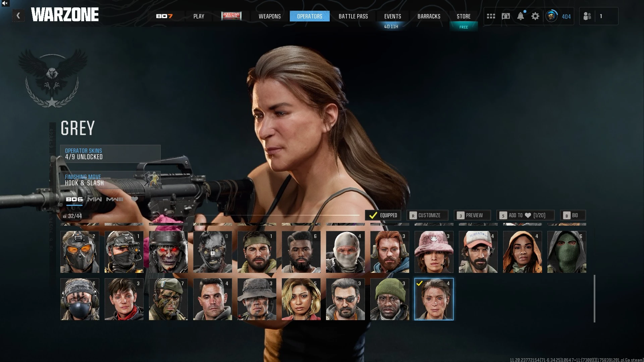Open the Battle Pass tab
644x362 pixels.
353,16
